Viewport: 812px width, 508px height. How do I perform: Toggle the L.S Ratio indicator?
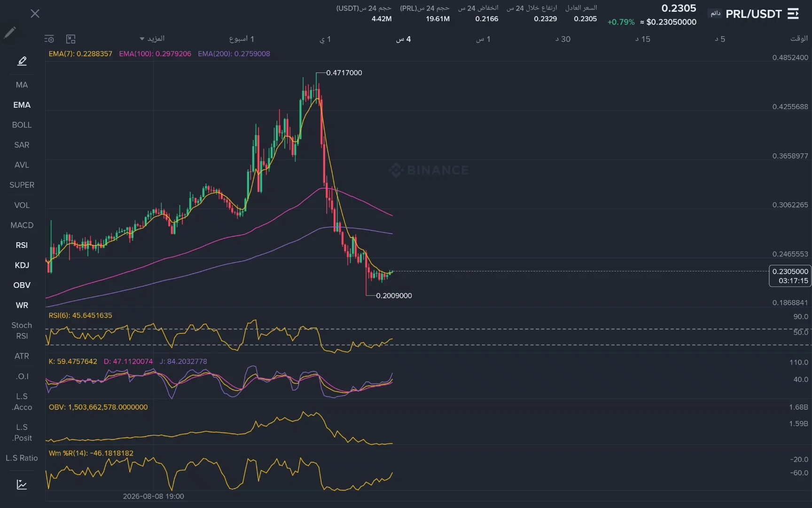click(22, 458)
